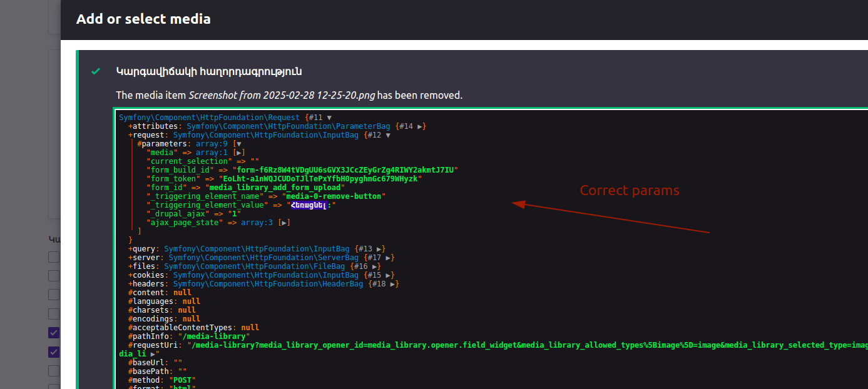Expand the ajax_page_state array:3 entry
This screenshot has height=389, width=868.
[285, 223]
